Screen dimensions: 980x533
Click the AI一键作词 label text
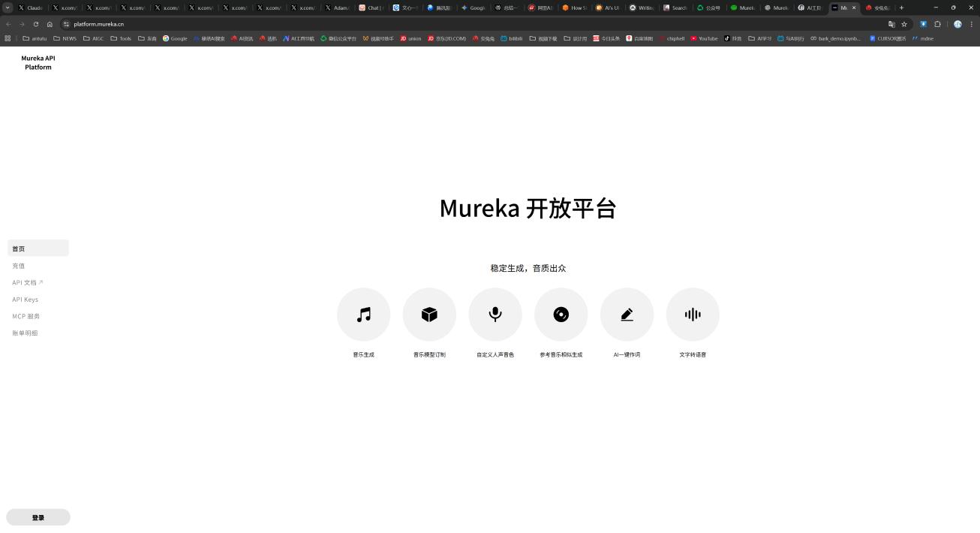coord(627,354)
